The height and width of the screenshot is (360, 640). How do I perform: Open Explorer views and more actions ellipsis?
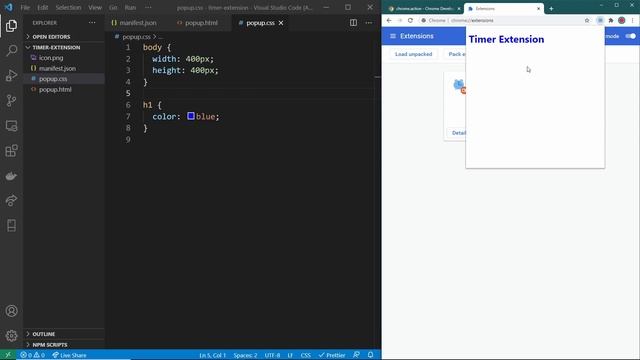point(92,23)
